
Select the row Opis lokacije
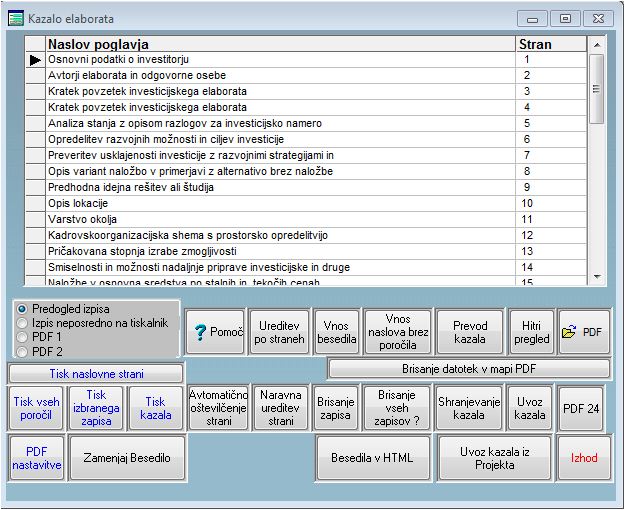280,203
